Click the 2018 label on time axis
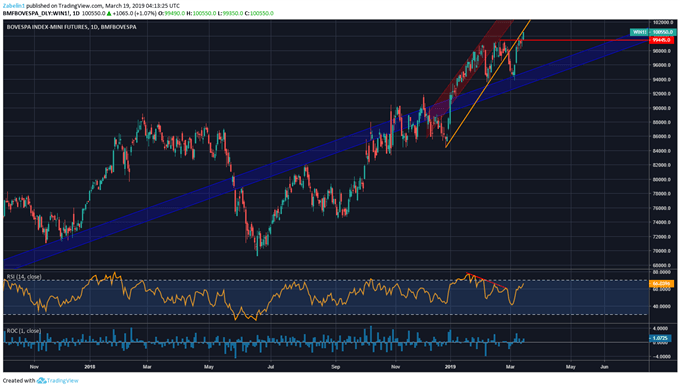Viewport: 680px width, 388px height. (90, 367)
